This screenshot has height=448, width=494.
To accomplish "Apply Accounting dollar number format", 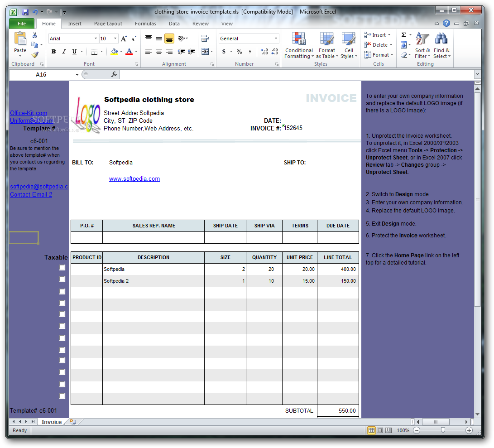I will point(224,51).
